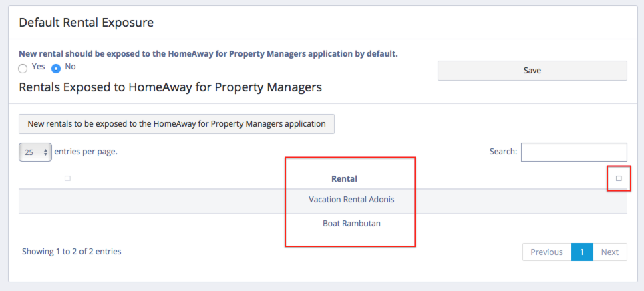This screenshot has height=291, width=644.
Task: Click the entries per page label
Action: pyautogui.click(x=86, y=152)
